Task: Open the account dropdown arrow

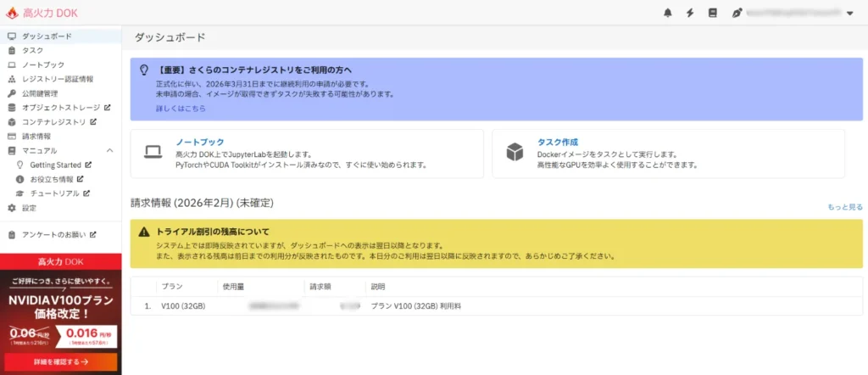Action: (850, 14)
